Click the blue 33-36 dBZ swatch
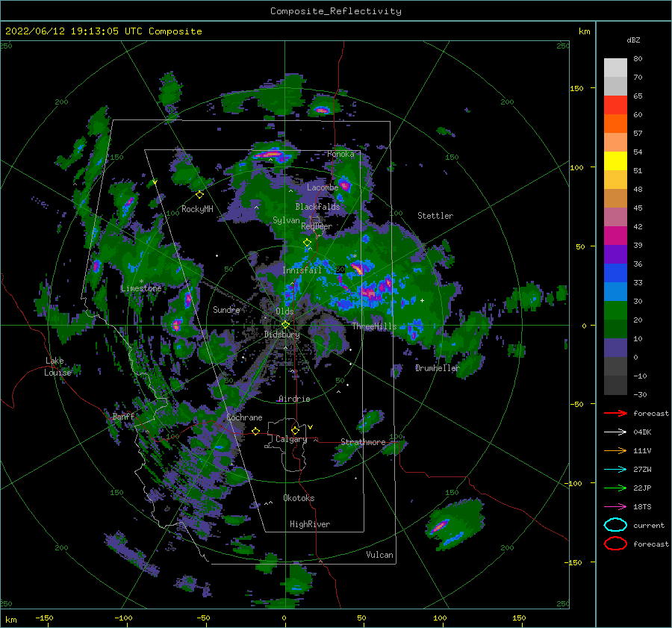Screen dimensions: 672x628 click(x=615, y=273)
